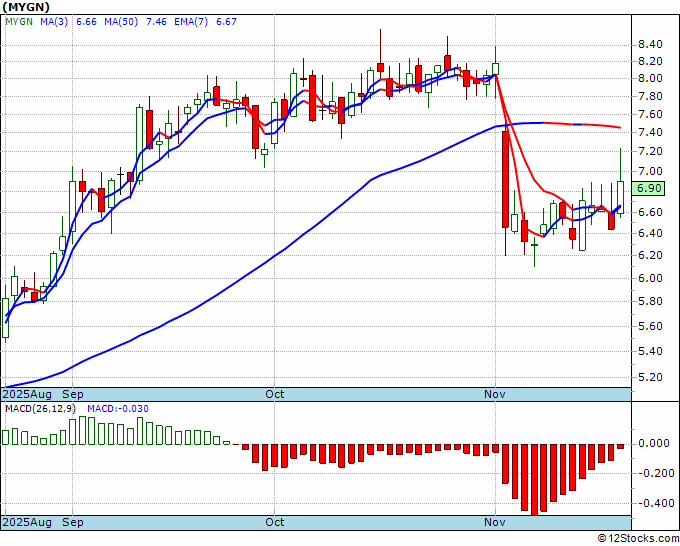The width and height of the screenshot is (680, 546).
Task: Click the MA(3) legend label
Action: point(54,21)
